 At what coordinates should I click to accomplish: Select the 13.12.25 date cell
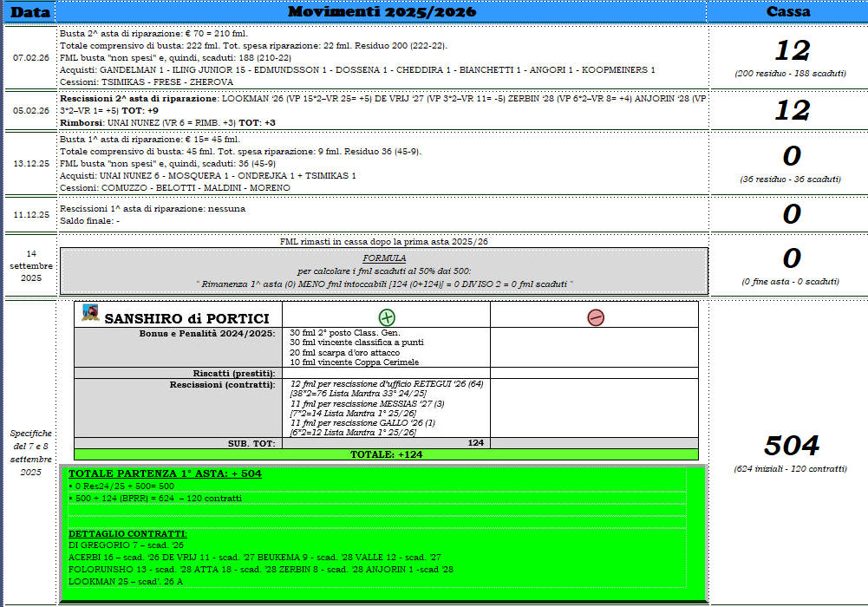[30, 163]
